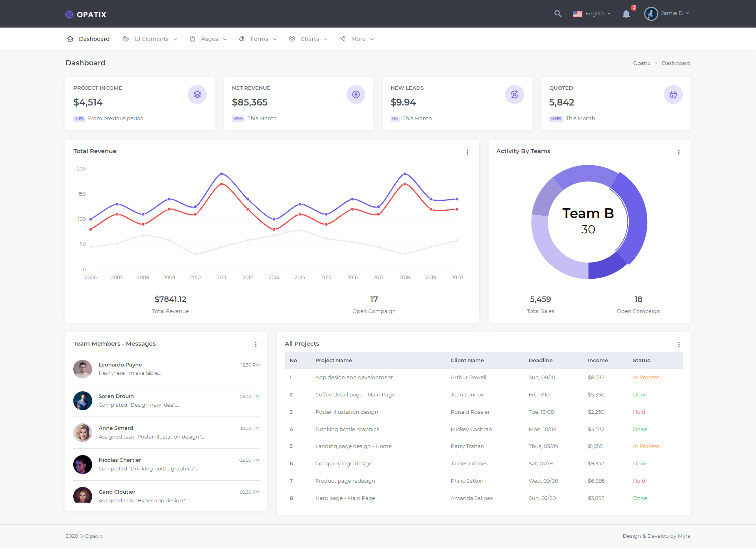Click the New Leads refresh icon
The width and height of the screenshot is (756, 548).
tap(515, 94)
